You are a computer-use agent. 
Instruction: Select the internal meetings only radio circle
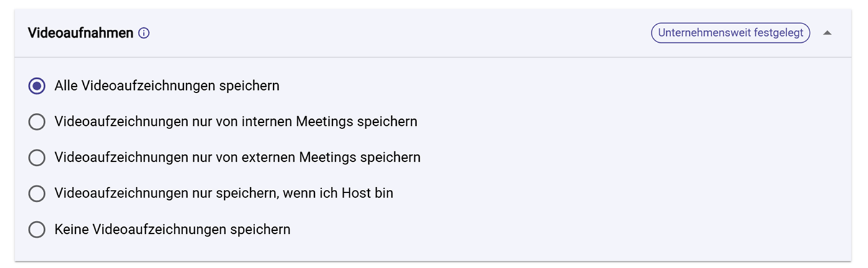(37, 122)
